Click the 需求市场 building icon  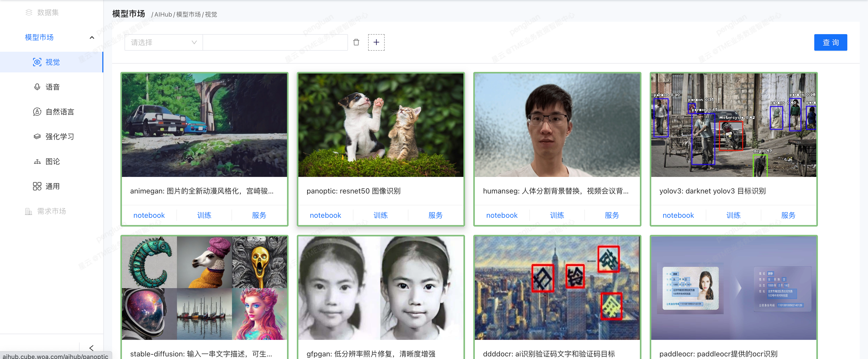click(x=29, y=211)
